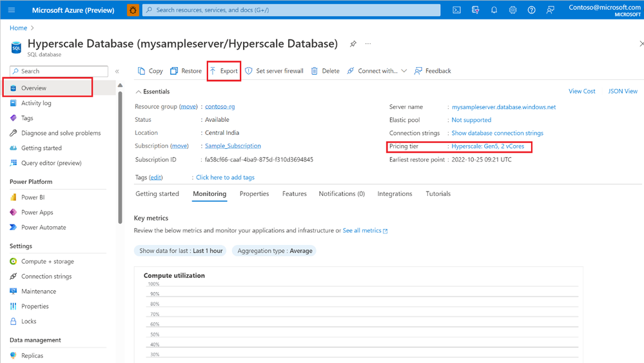Screen dimensions: 644x363
Task: Switch to the Integrations tab
Action: coord(395,194)
